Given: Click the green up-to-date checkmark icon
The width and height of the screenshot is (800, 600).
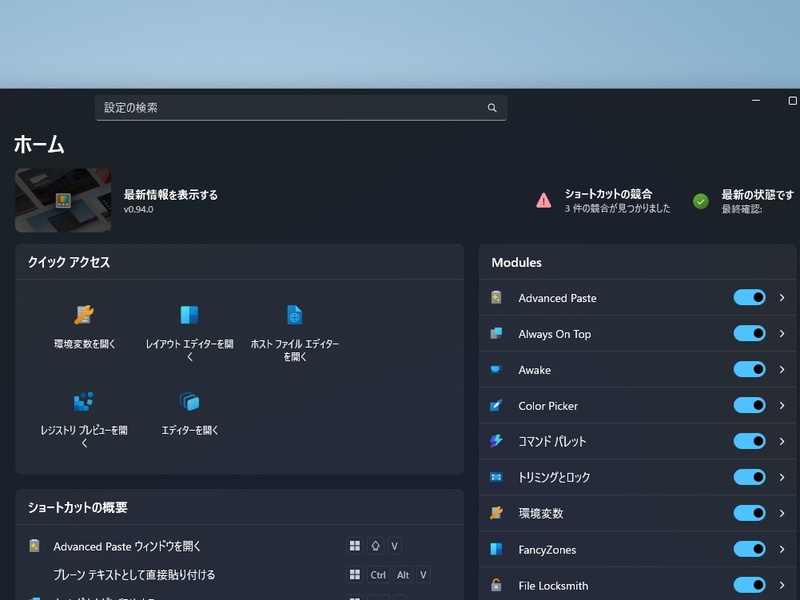Looking at the screenshot, I should click(x=701, y=201).
